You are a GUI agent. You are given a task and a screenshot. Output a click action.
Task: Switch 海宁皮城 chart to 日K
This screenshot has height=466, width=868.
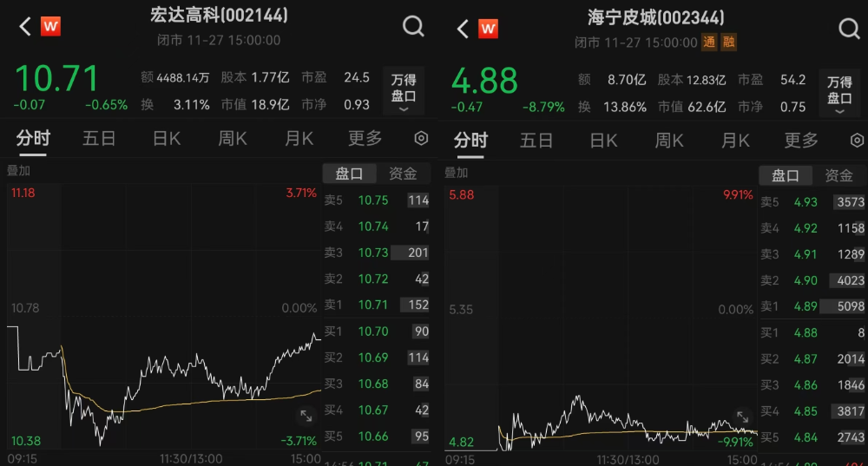[x=603, y=140]
